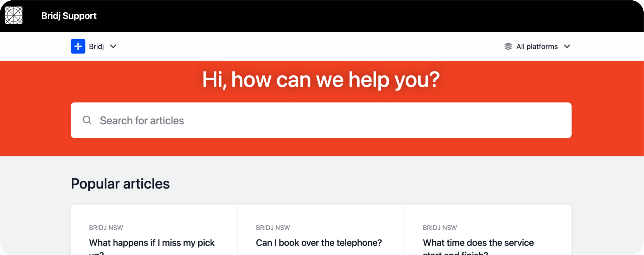This screenshot has height=255, width=644.
Task: Click BRIDJ NSW label on first article card
Action: point(106,228)
